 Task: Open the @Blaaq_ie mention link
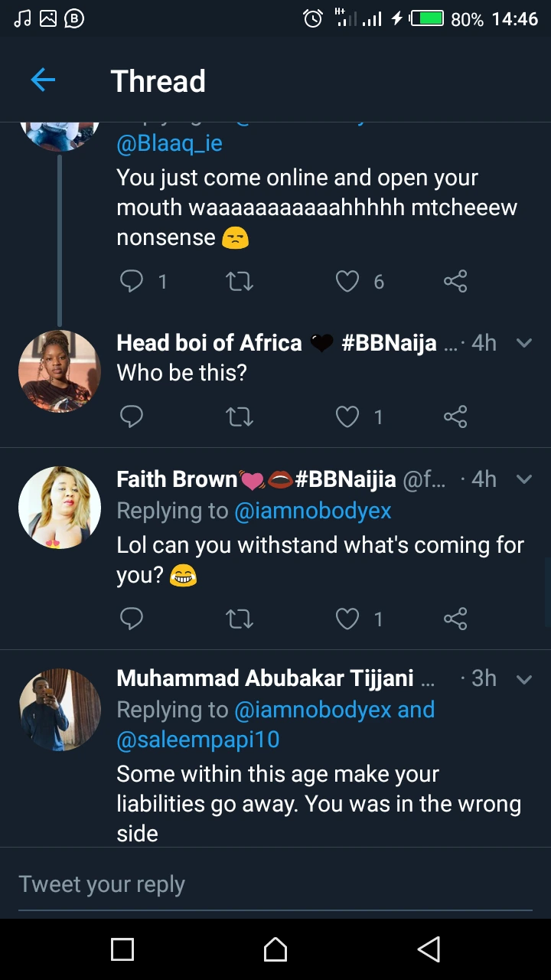[x=169, y=143]
